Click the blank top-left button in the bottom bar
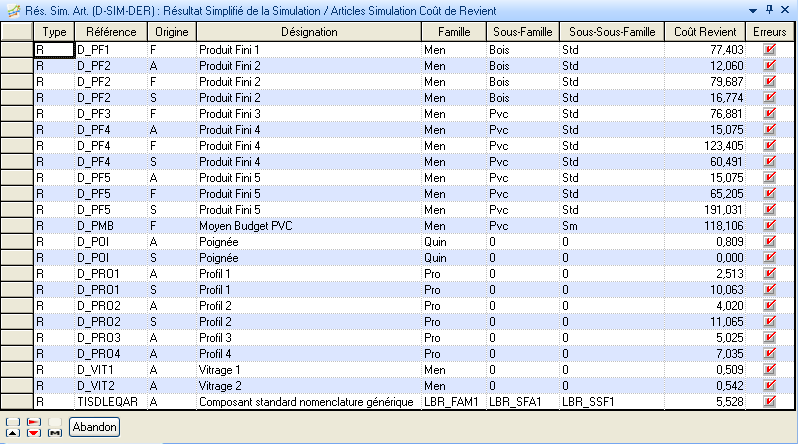This screenshot has width=798, height=444. click(11, 421)
